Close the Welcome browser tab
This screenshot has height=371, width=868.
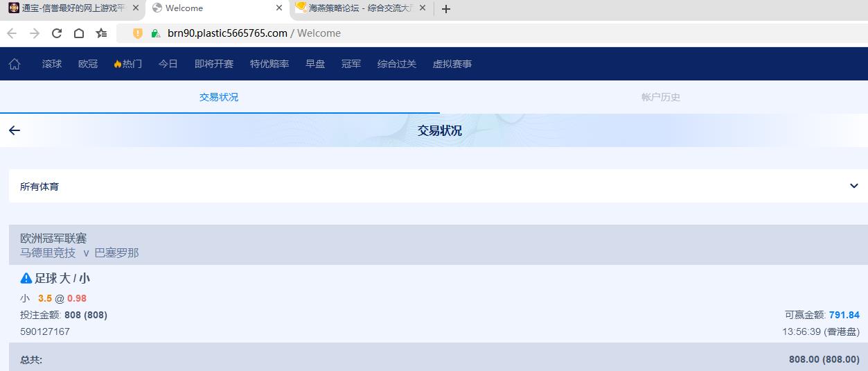point(279,8)
